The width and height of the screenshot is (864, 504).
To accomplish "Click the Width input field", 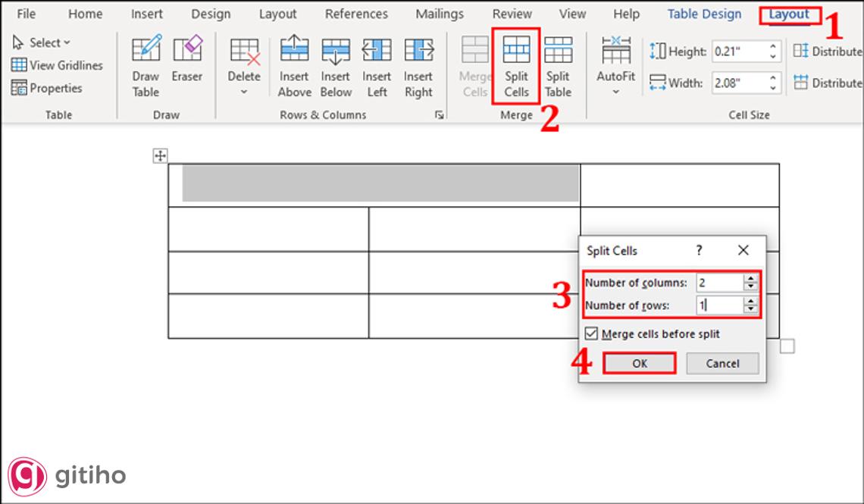I will pos(738,83).
